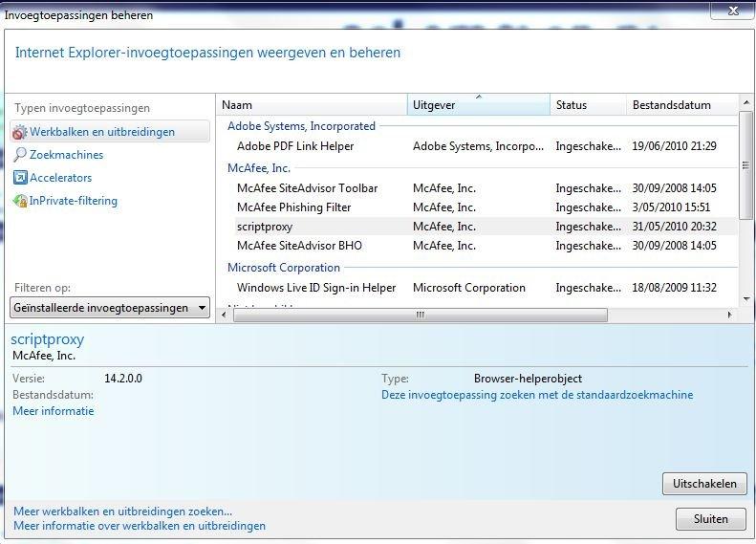This screenshot has height=544, width=756.
Task: Click the Sluiten button
Action: click(x=711, y=519)
